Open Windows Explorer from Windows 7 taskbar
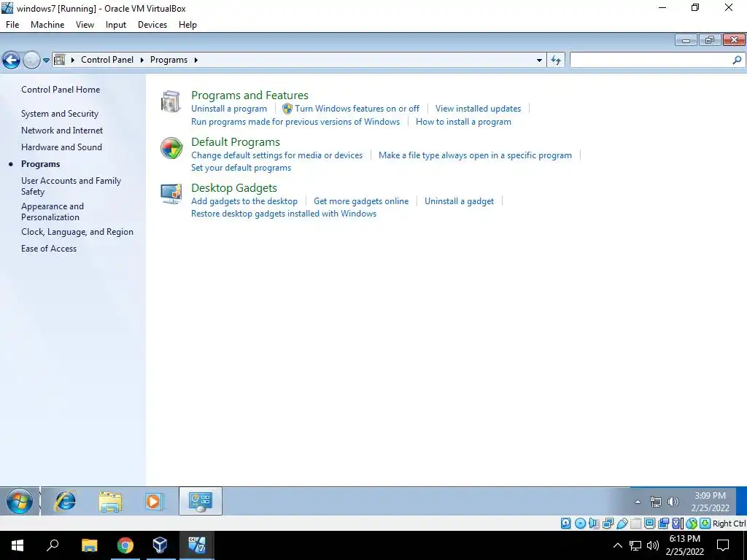Viewport: 747px width, 560px height. 110,502
